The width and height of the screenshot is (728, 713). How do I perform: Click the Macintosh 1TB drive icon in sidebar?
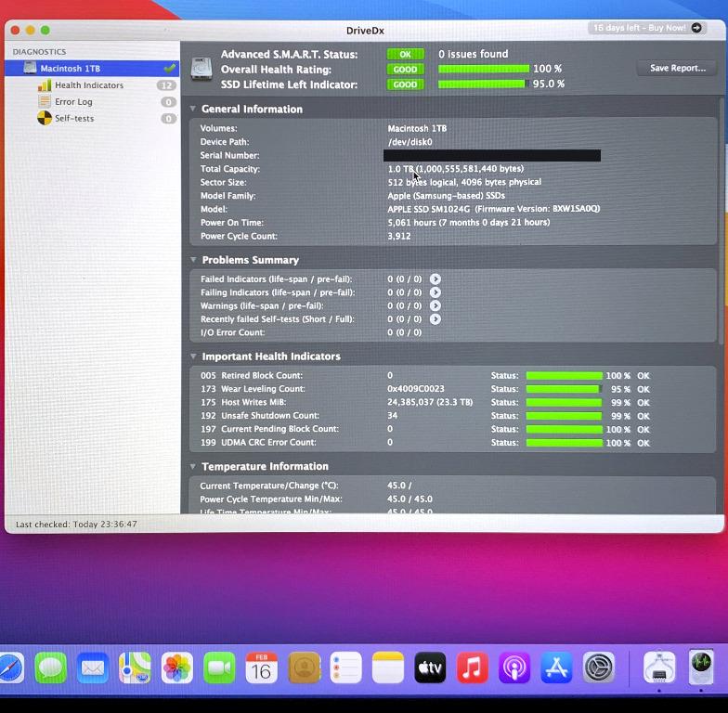[30, 67]
